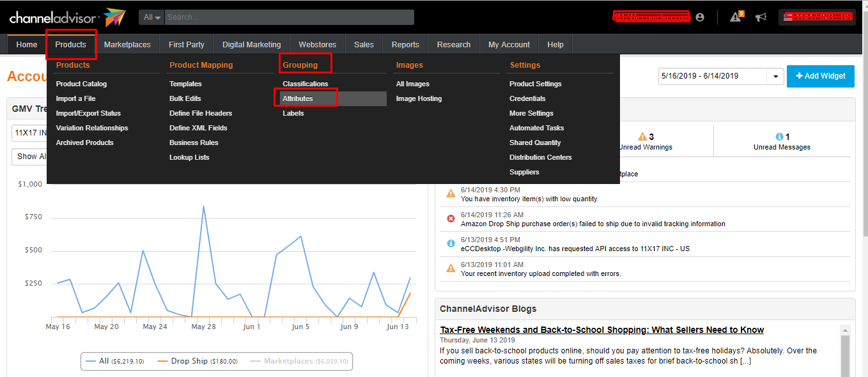Select Archived Products

coord(84,142)
